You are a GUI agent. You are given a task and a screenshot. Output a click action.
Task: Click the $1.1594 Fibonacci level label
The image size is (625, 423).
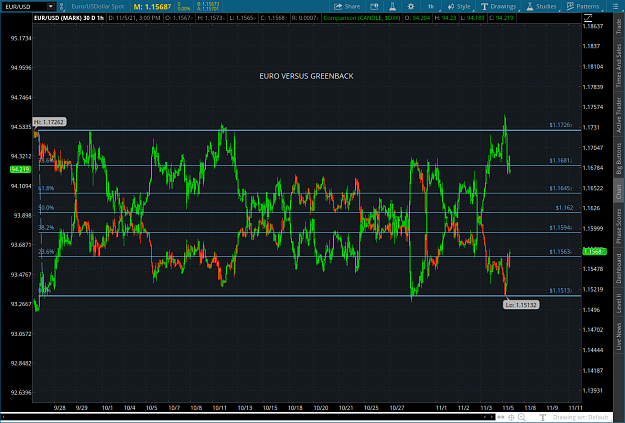[560, 228]
